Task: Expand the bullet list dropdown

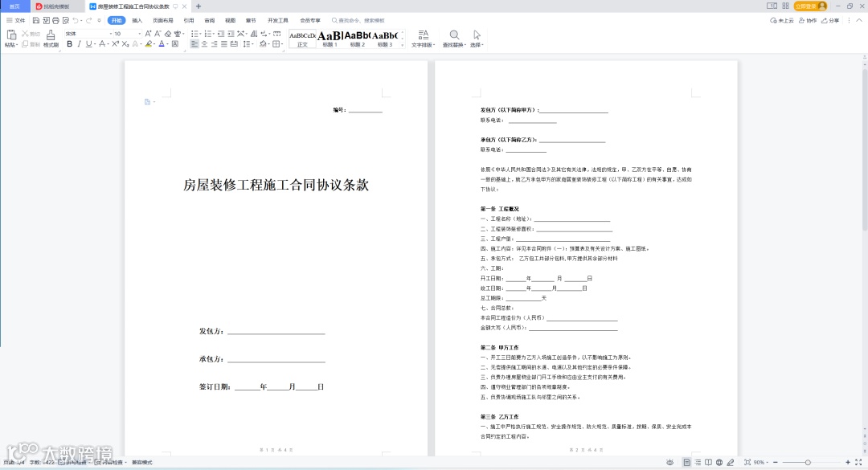Action: (200, 34)
